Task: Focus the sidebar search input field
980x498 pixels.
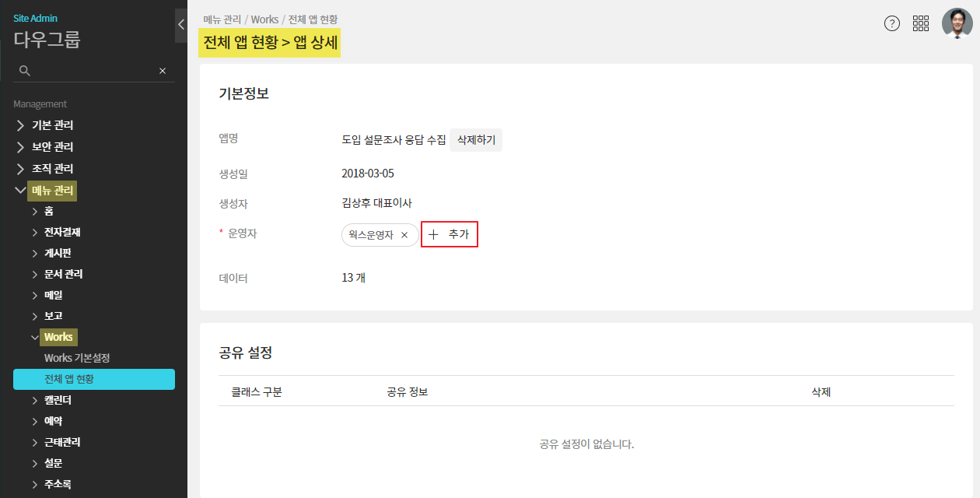Action: 93,71
